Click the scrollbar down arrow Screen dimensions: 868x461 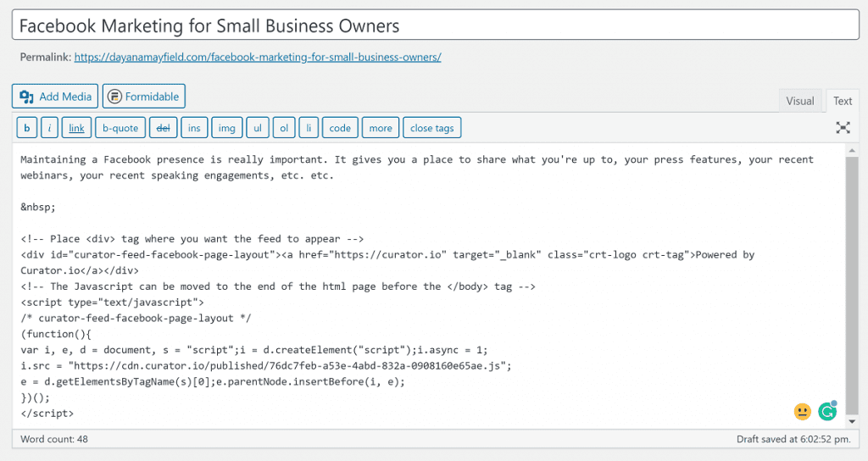tap(852, 422)
